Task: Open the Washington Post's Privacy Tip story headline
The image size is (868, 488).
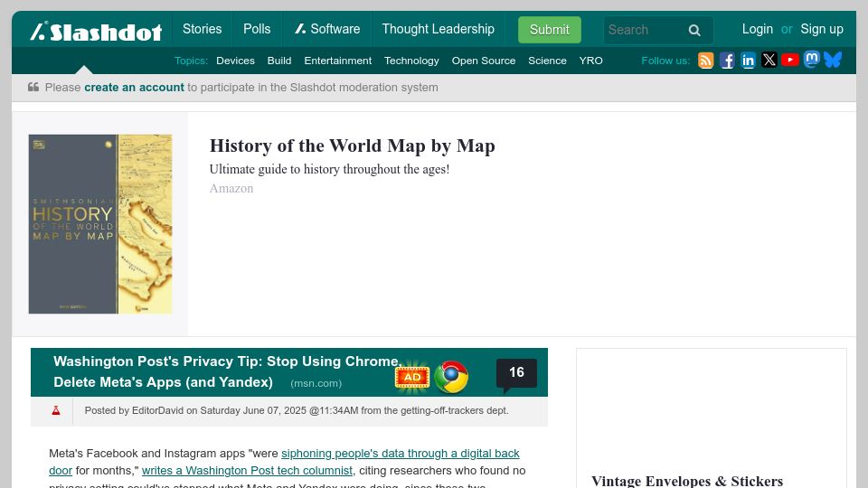Action: (x=226, y=371)
